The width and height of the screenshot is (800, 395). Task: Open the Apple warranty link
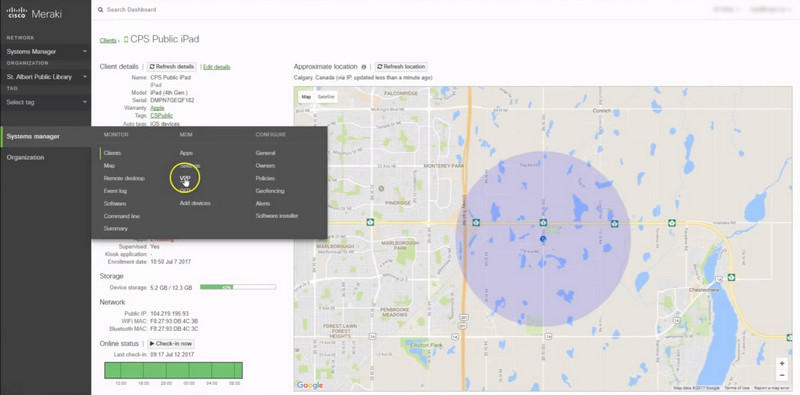[157, 108]
